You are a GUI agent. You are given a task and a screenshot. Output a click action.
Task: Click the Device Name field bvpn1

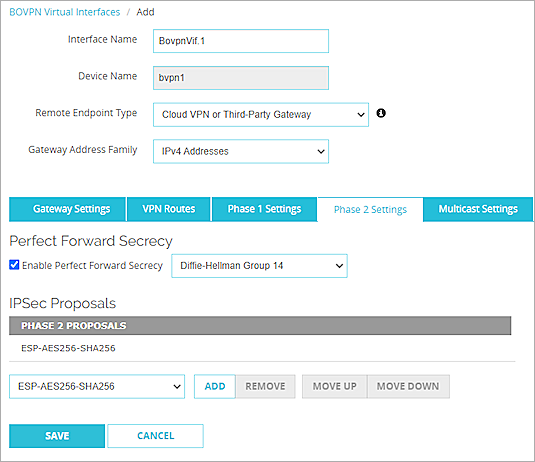point(241,78)
